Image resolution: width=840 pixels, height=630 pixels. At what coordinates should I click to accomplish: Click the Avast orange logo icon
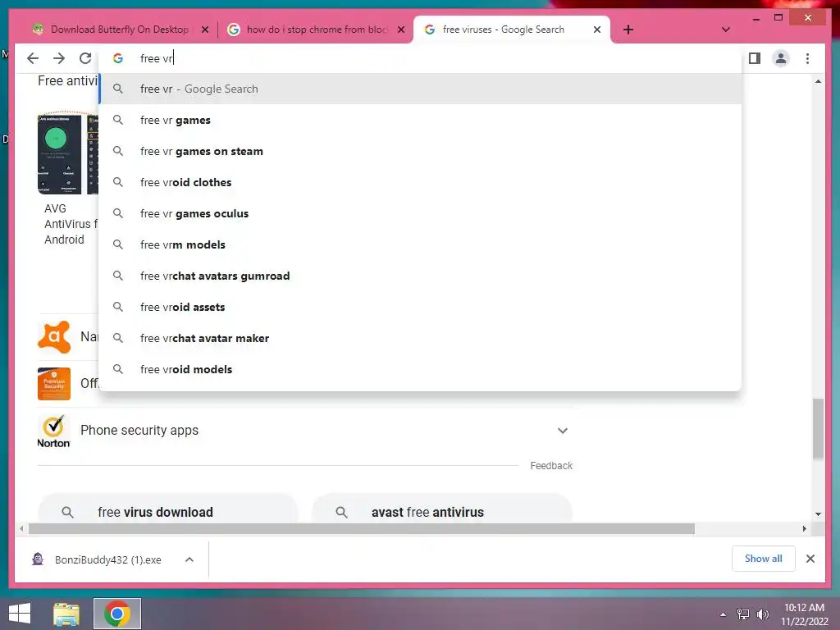pyautogui.click(x=54, y=337)
